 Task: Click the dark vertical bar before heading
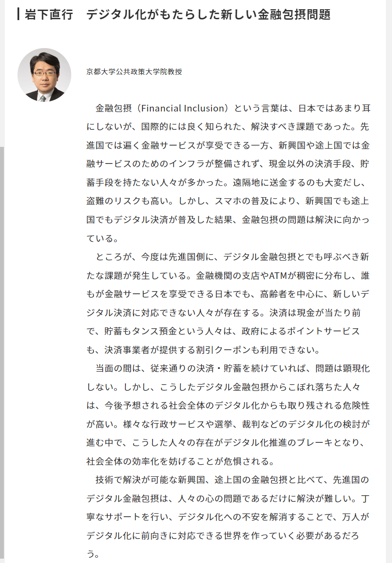18,14
